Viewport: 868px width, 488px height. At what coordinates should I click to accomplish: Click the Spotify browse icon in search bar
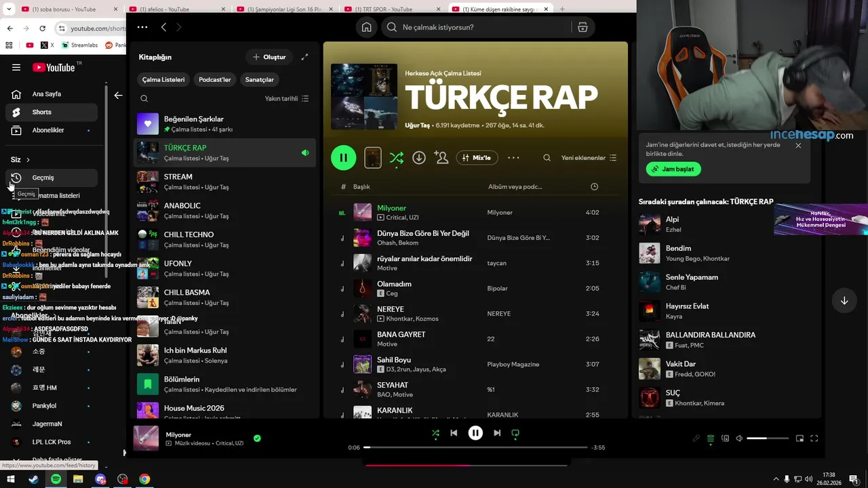coord(583,27)
